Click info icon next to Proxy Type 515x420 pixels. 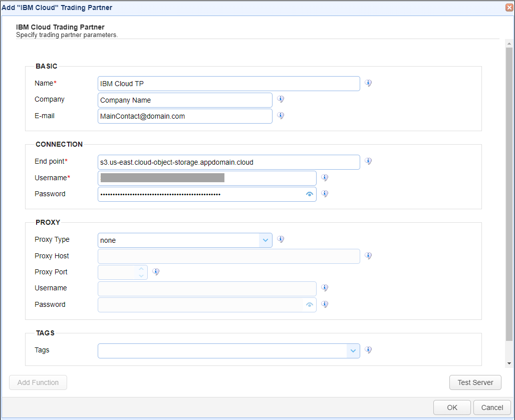pos(281,239)
